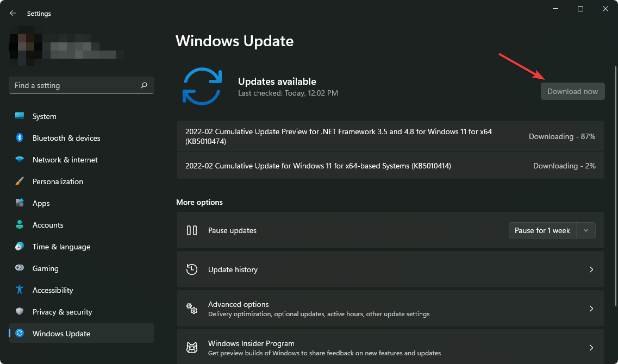Click the Windows Update sync icon in sidebar

[20, 333]
